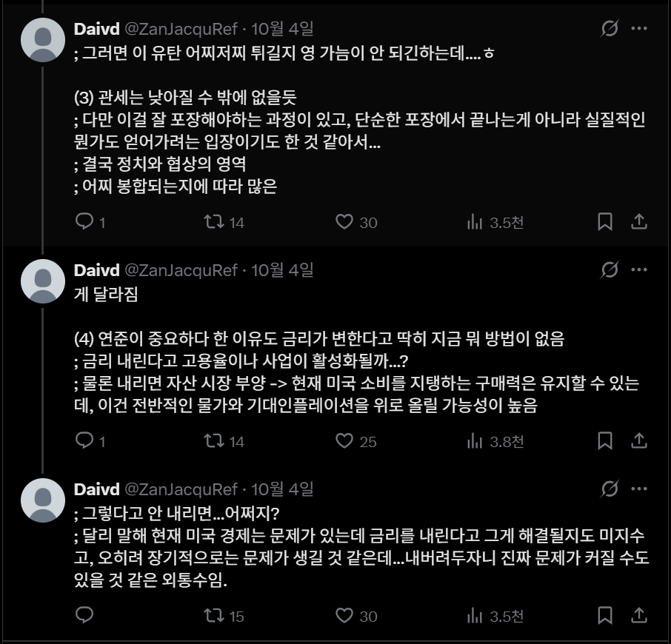This screenshot has height=644, width=671.
Task: Repost the first tweet with 14 reposts
Action: pyautogui.click(x=214, y=222)
